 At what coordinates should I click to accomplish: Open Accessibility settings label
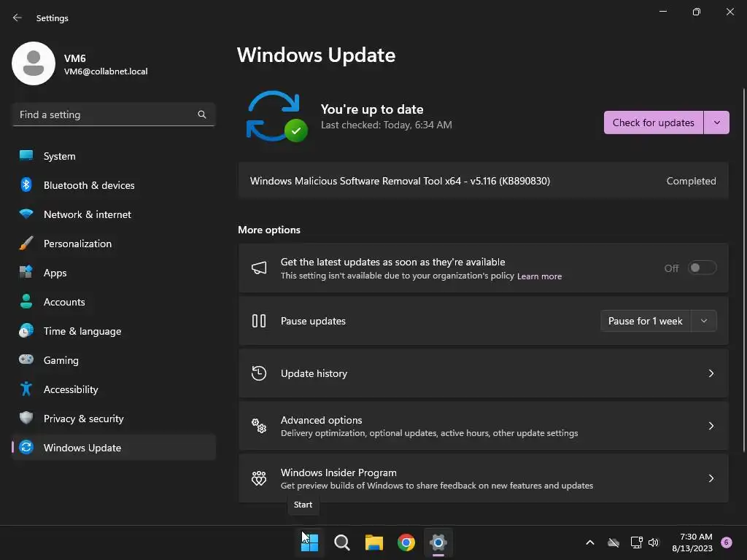[x=71, y=389]
